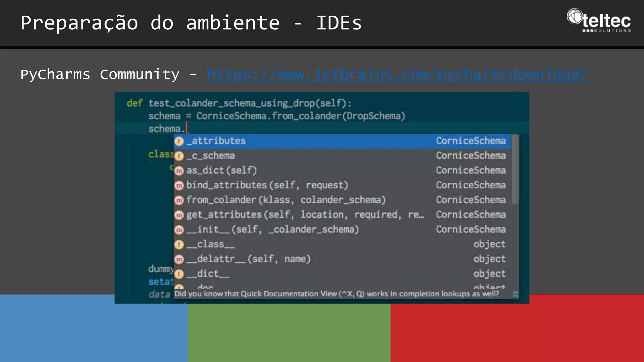Image resolution: width=644 pixels, height=362 pixels.
Task: Open the JetBrains PyCharm download link
Action: (397, 75)
